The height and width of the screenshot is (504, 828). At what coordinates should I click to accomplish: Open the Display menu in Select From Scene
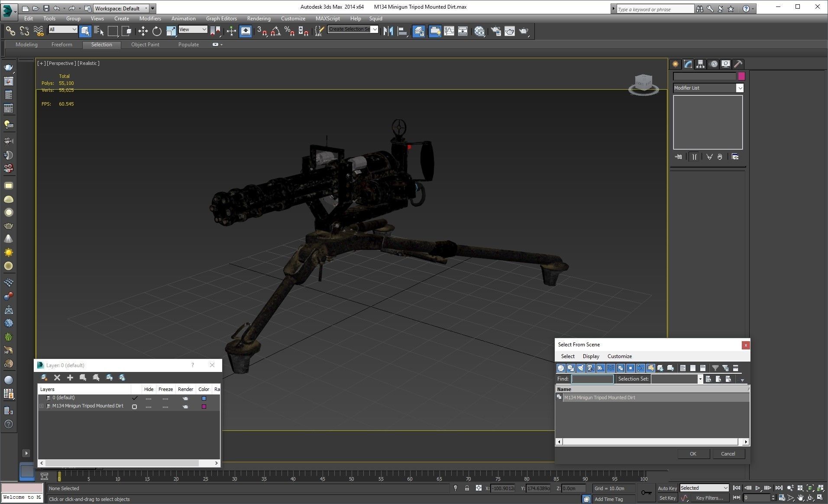coord(591,356)
